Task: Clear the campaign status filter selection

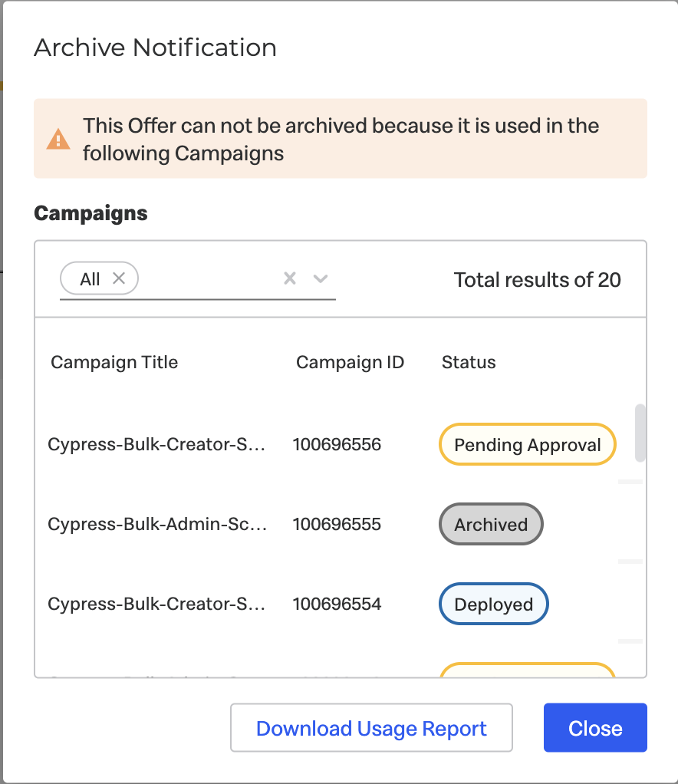Action: coord(290,278)
